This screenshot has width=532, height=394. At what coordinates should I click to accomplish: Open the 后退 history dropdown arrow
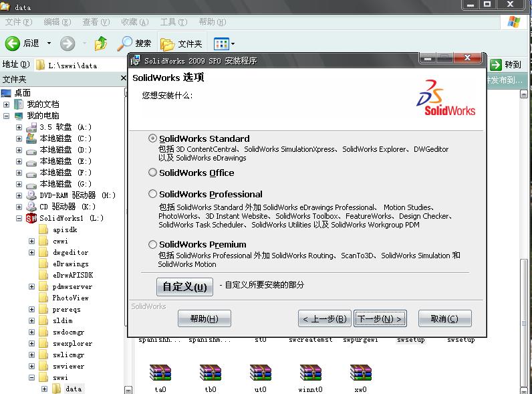49,43
